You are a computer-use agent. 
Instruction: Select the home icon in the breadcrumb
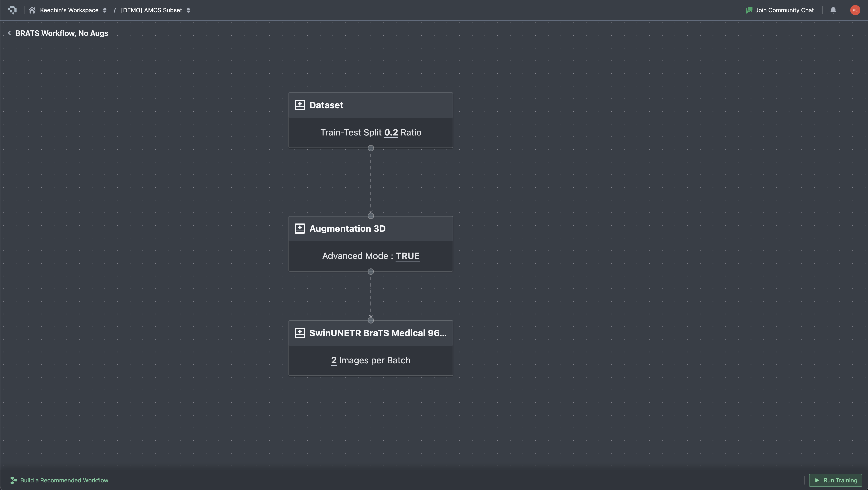point(32,10)
